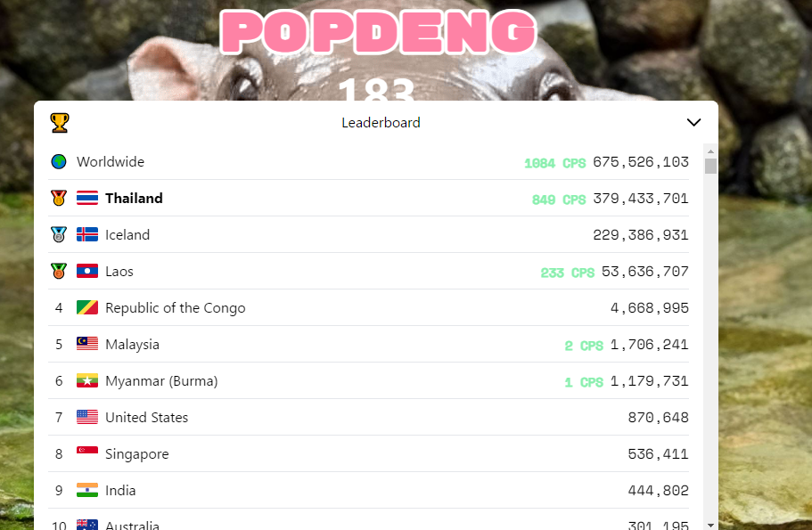Click the Iceland flag icon
The height and width of the screenshot is (530, 812).
[x=87, y=235]
